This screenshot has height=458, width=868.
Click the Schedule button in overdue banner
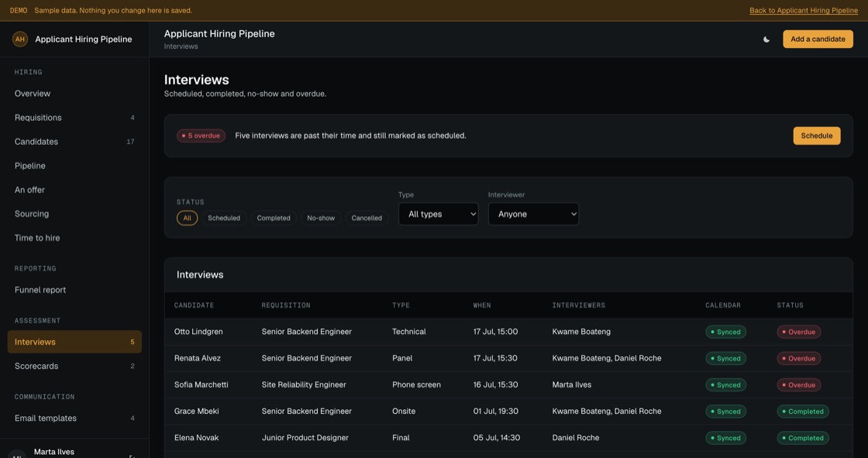coord(817,136)
